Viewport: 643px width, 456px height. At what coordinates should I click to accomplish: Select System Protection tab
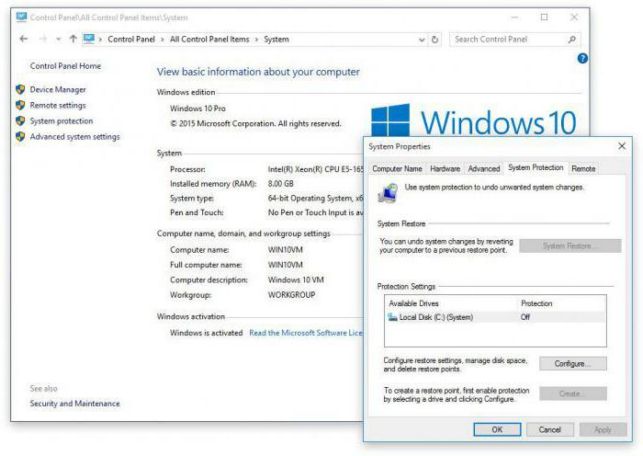[536, 168]
